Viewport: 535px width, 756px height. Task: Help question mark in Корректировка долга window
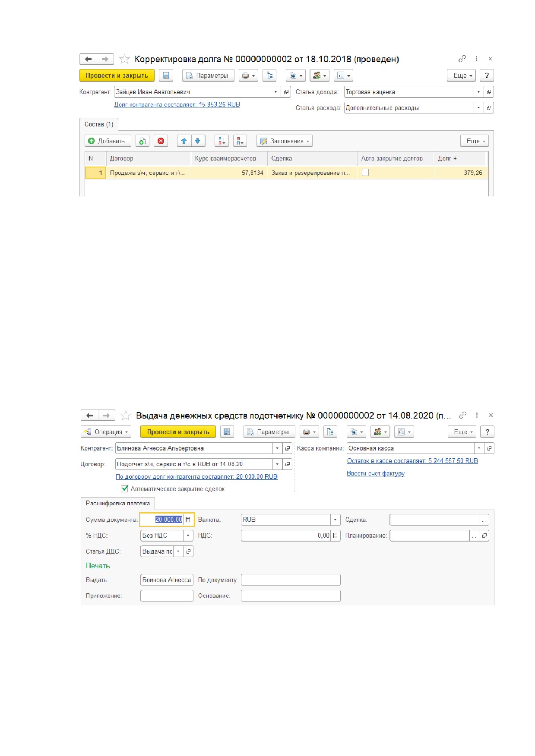coord(487,76)
